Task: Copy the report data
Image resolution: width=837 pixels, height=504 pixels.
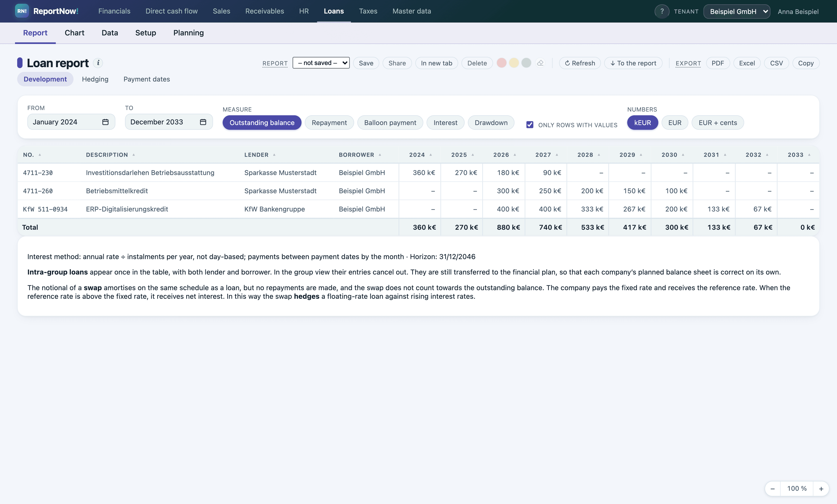Action: pyautogui.click(x=805, y=63)
